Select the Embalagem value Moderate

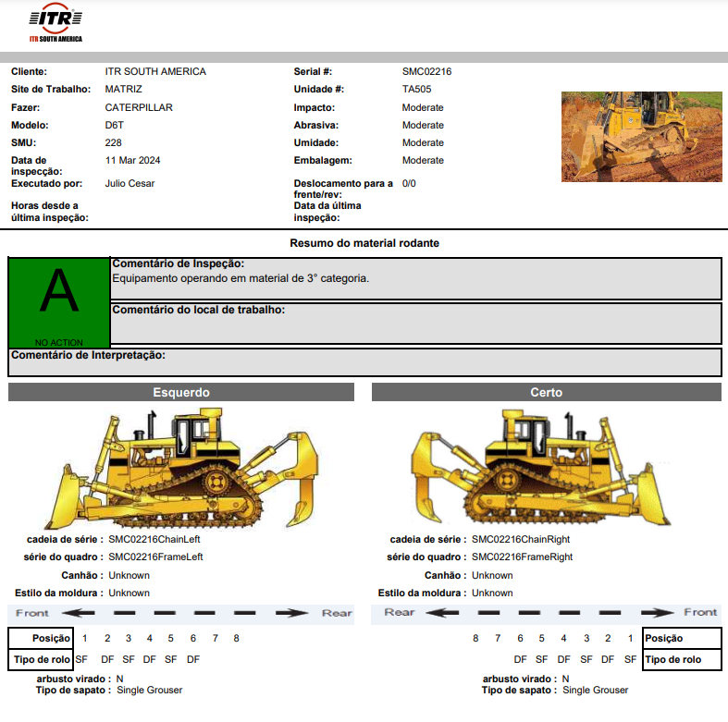423,161
